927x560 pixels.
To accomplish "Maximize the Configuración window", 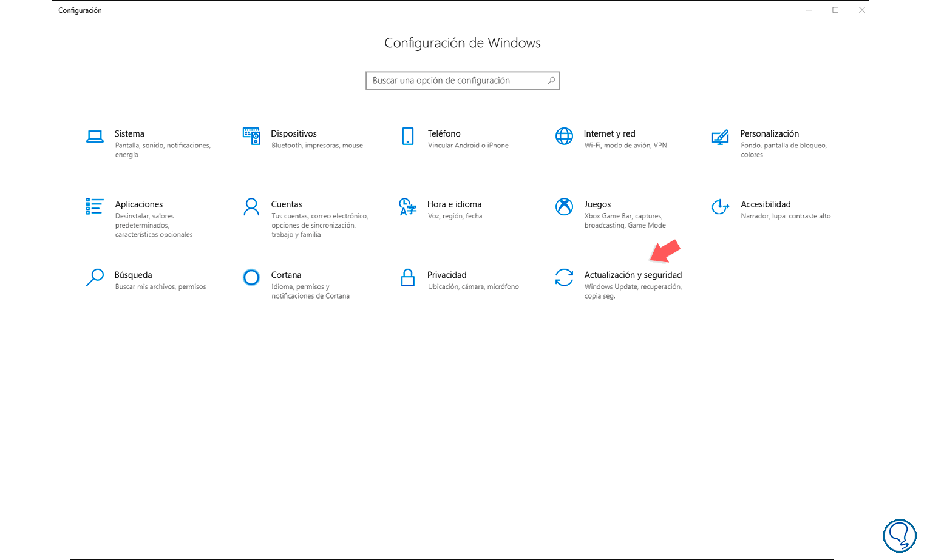I will (835, 10).
